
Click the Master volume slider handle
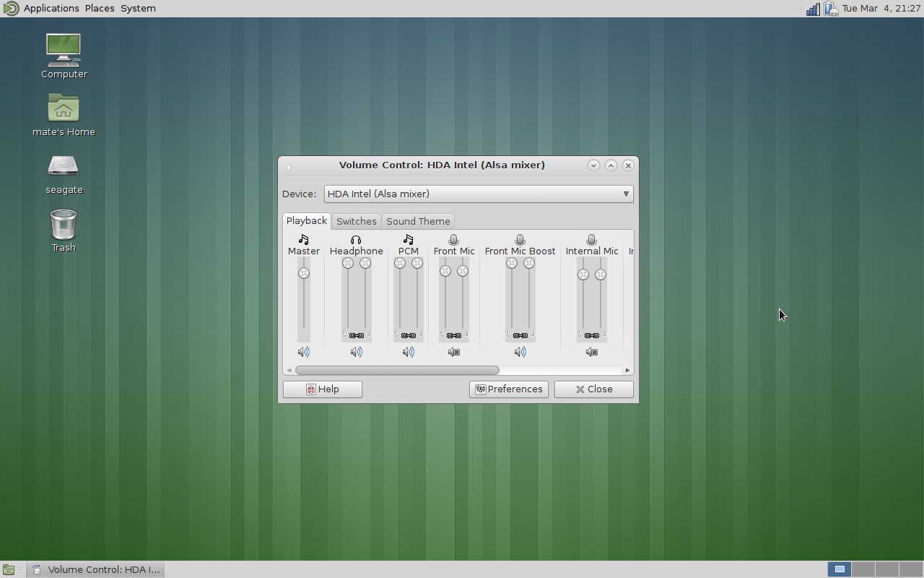click(304, 273)
